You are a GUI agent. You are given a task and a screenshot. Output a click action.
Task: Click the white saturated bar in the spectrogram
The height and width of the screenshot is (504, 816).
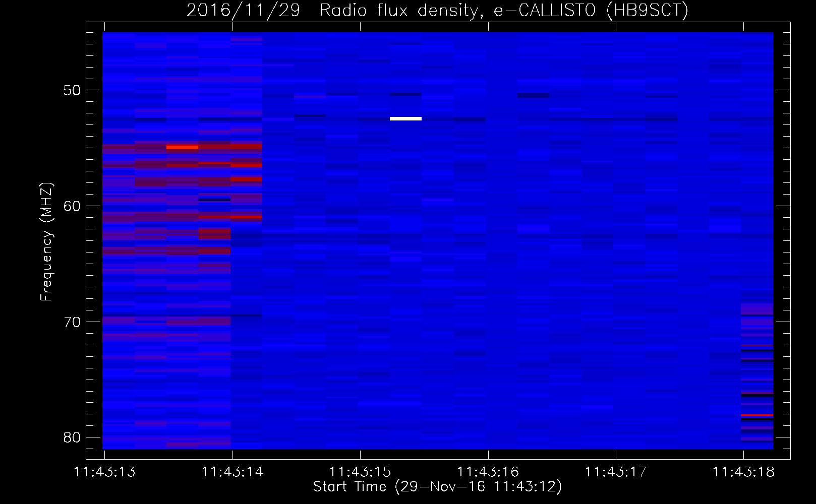405,119
